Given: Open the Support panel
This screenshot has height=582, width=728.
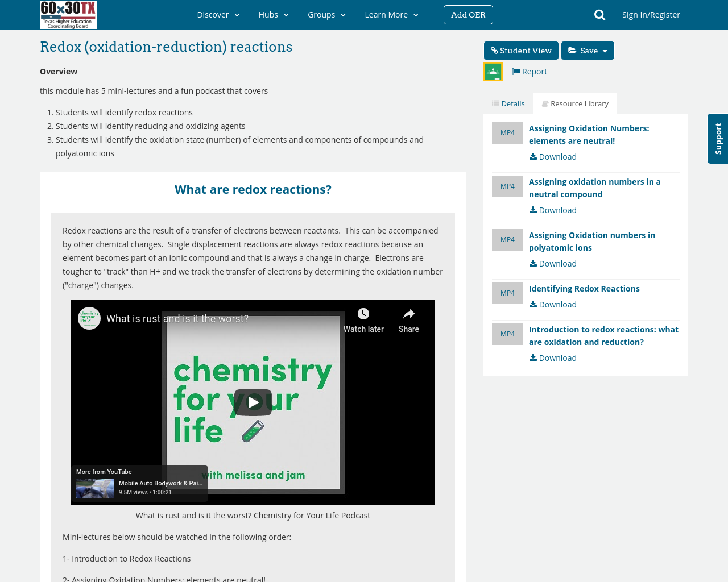Looking at the screenshot, I should [718, 139].
